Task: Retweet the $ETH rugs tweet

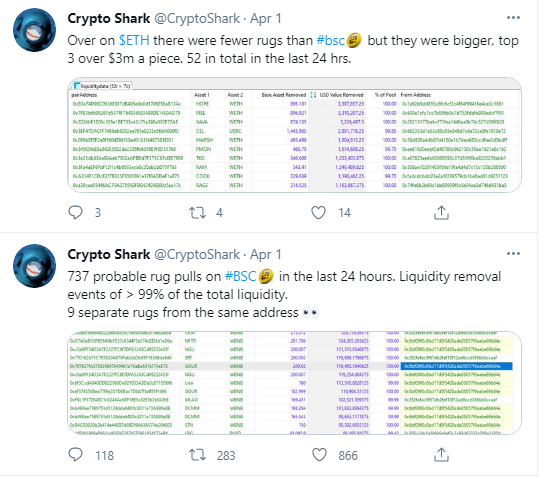Action: click(197, 212)
